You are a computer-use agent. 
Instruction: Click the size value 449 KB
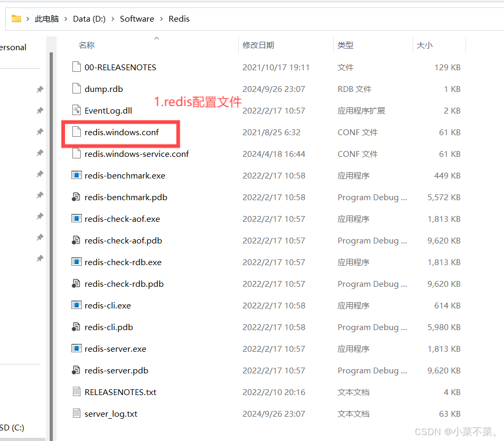point(447,176)
